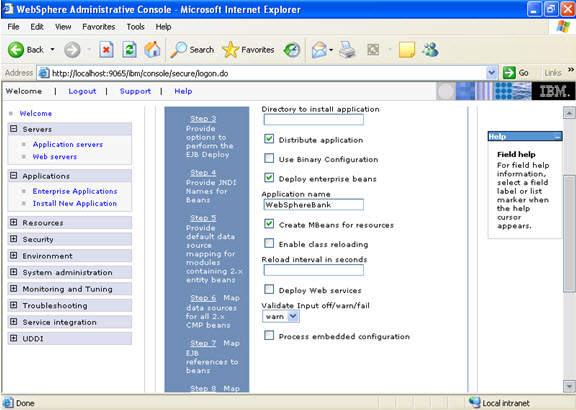Click the Support link

(x=135, y=91)
